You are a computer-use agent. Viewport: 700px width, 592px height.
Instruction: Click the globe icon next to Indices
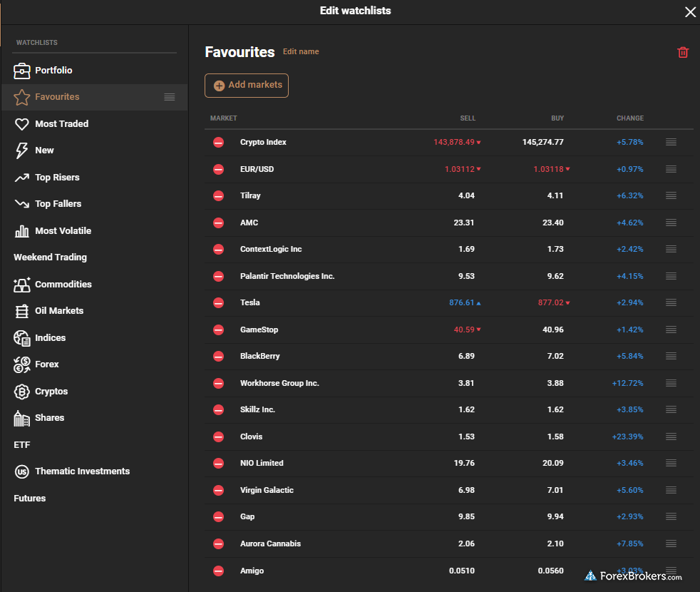(22, 338)
